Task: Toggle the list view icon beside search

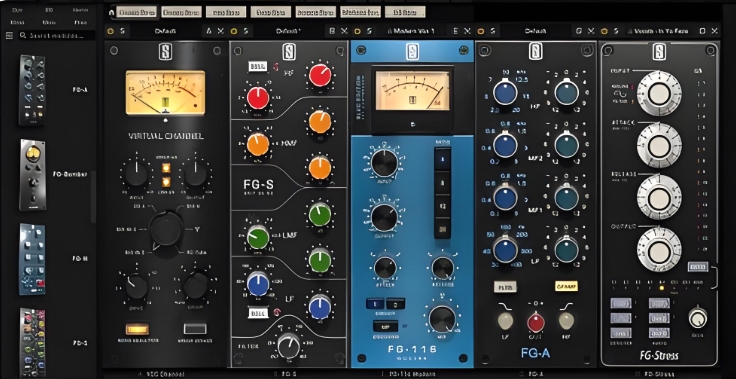Action: [8, 35]
